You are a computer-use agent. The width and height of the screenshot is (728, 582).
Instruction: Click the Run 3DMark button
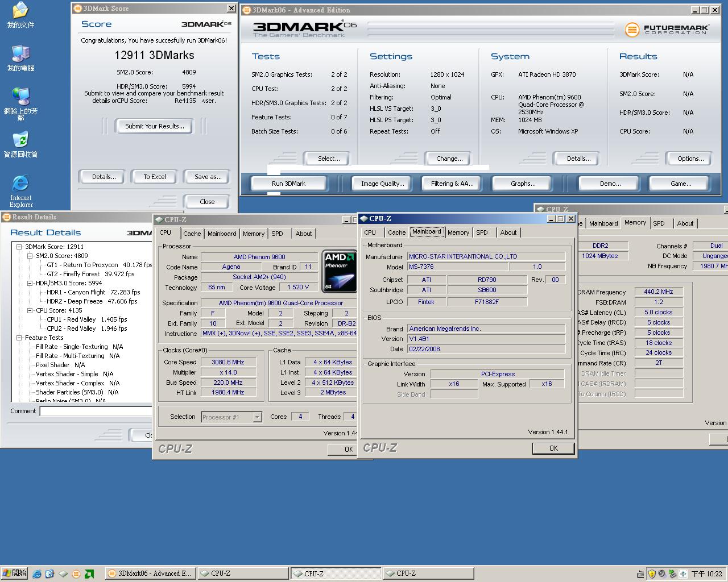288,184
